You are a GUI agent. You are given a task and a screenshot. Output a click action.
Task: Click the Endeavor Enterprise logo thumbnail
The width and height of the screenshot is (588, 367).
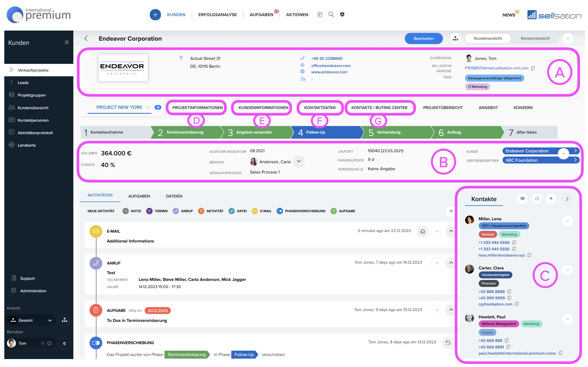coord(123,68)
